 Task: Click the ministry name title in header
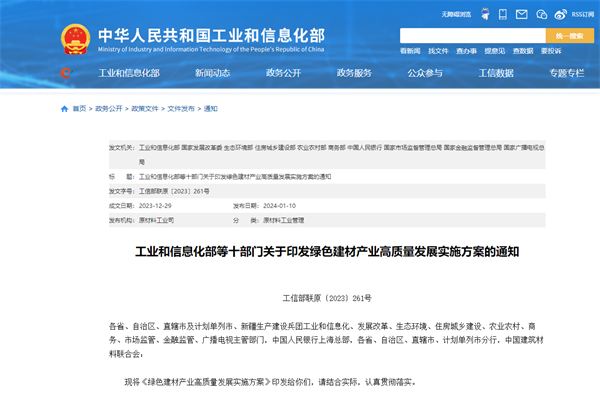point(211,36)
